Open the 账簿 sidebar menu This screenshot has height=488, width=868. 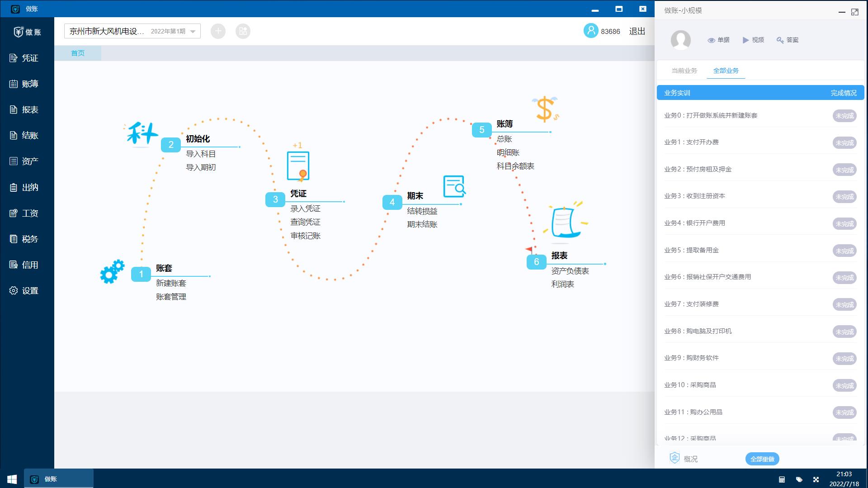pos(24,84)
